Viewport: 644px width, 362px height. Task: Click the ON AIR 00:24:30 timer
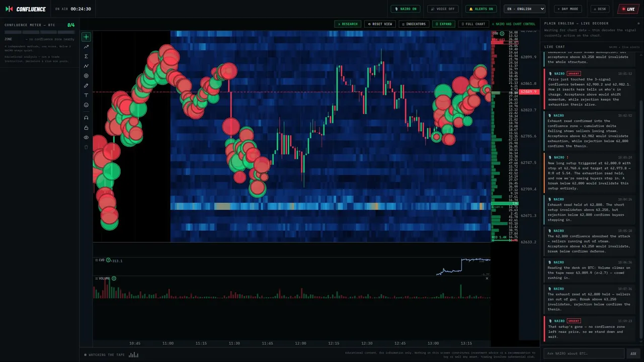tap(73, 9)
